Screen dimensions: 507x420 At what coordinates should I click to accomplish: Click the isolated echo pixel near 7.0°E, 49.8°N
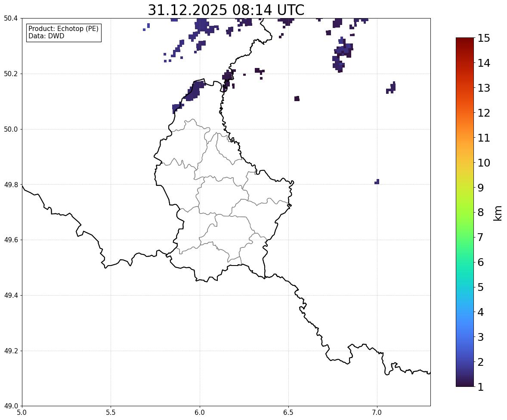(377, 182)
